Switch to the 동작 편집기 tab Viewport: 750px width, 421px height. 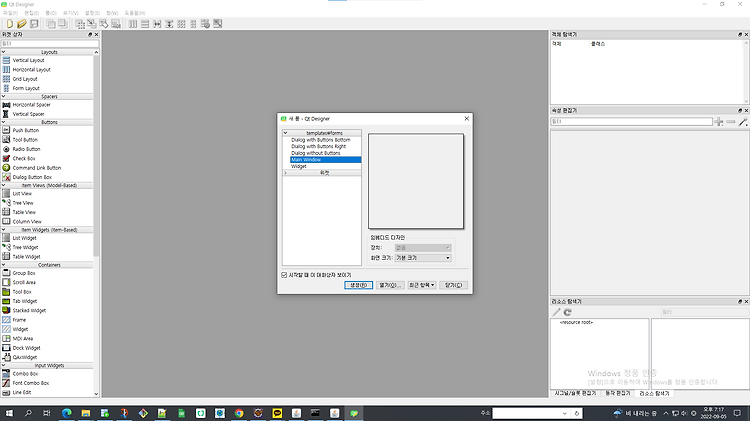tap(618, 393)
